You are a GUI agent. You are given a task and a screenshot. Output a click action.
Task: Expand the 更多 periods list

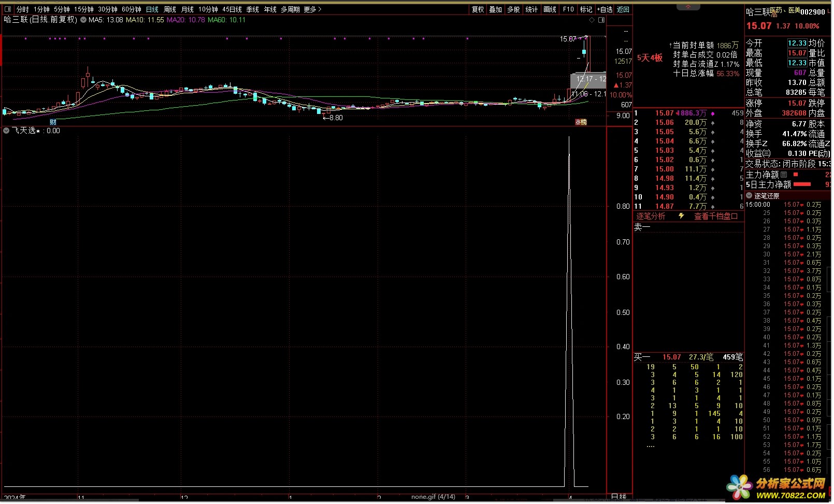(312, 9)
